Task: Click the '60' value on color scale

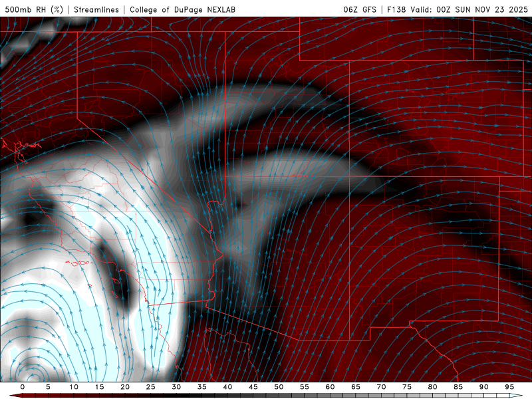Action: point(330,387)
